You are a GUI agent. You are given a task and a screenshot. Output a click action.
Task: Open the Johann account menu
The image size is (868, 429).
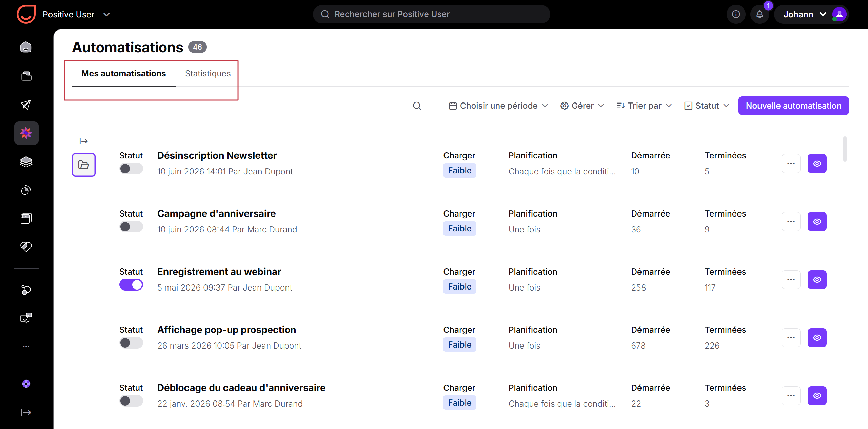pyautogui.click(x=811, y=14)
